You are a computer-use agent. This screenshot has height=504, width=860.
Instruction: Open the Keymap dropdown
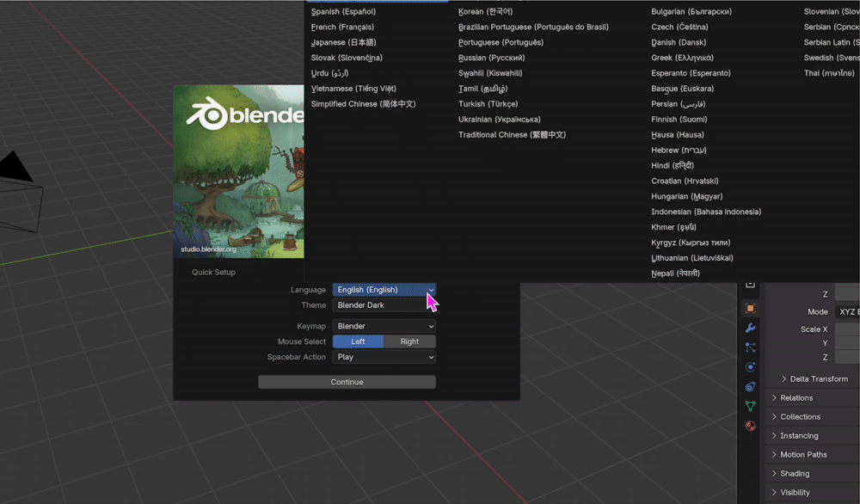click(x=384, y=326)
